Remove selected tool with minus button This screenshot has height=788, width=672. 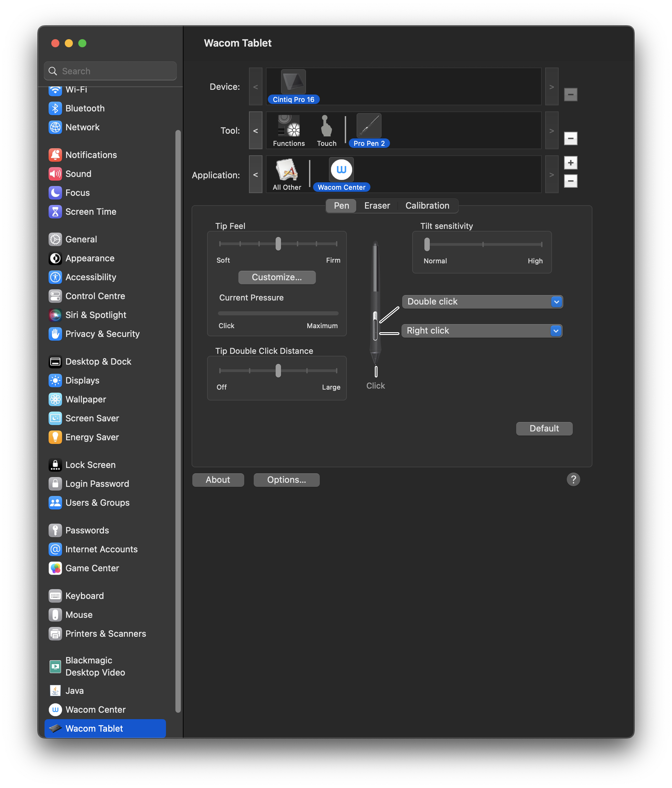coord(570,138)
